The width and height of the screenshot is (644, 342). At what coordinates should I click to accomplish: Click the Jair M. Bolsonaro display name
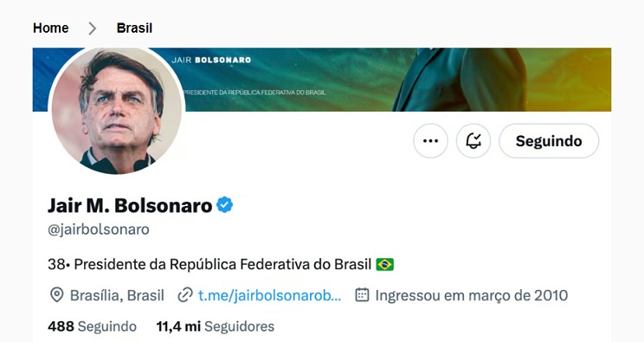pyautogui.click(x=130, y=205)
